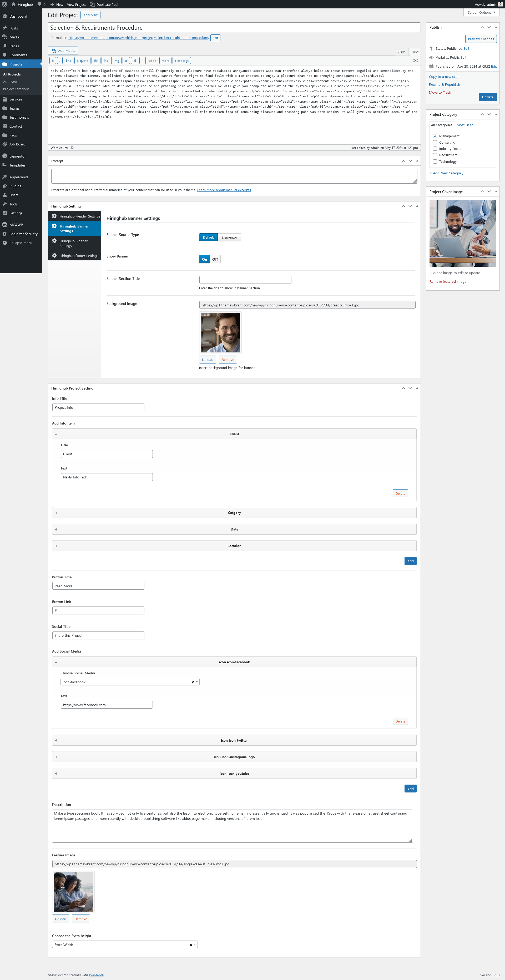This screenshot has width=505, height=980.
Task: Click the Project Cover Image thumbnail
Action: pos(463,233)
